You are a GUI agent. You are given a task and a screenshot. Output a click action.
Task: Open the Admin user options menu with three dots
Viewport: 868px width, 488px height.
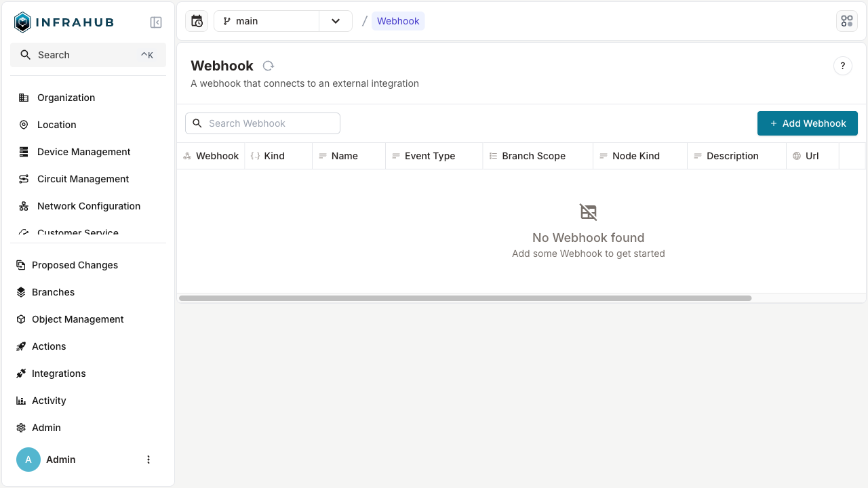(x=149, y=460)
